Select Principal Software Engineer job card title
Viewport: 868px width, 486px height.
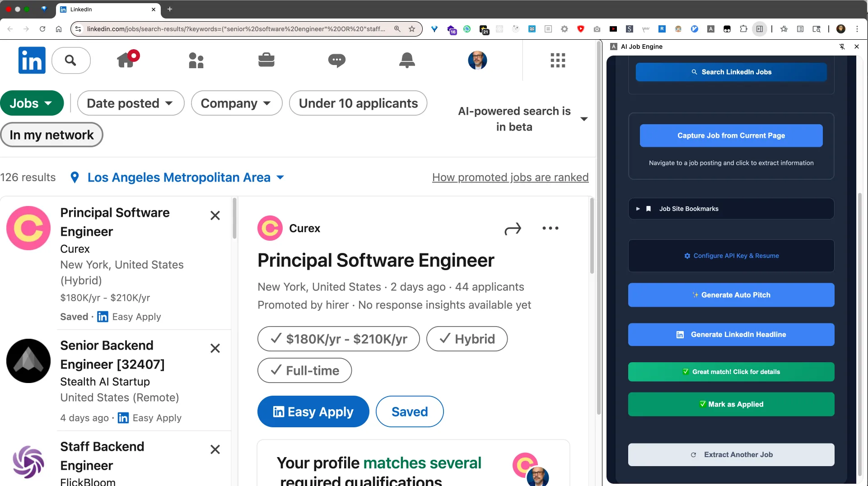115,222
